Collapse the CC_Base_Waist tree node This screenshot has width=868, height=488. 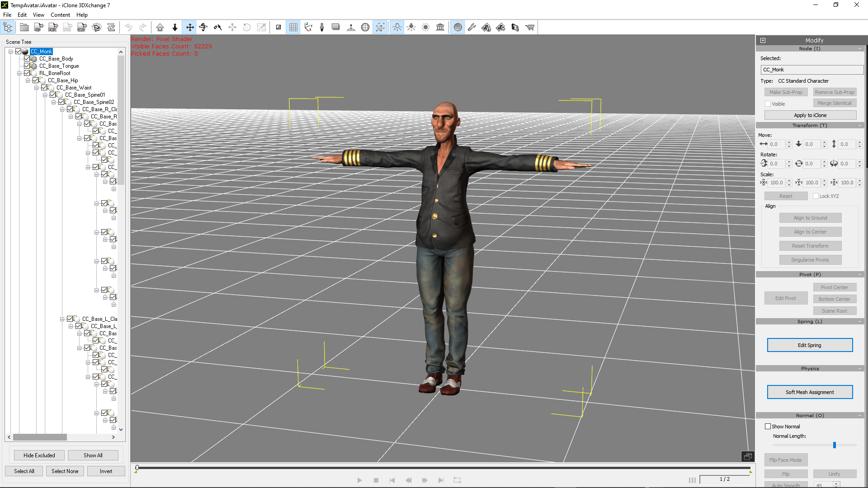[x=36, y=88]
